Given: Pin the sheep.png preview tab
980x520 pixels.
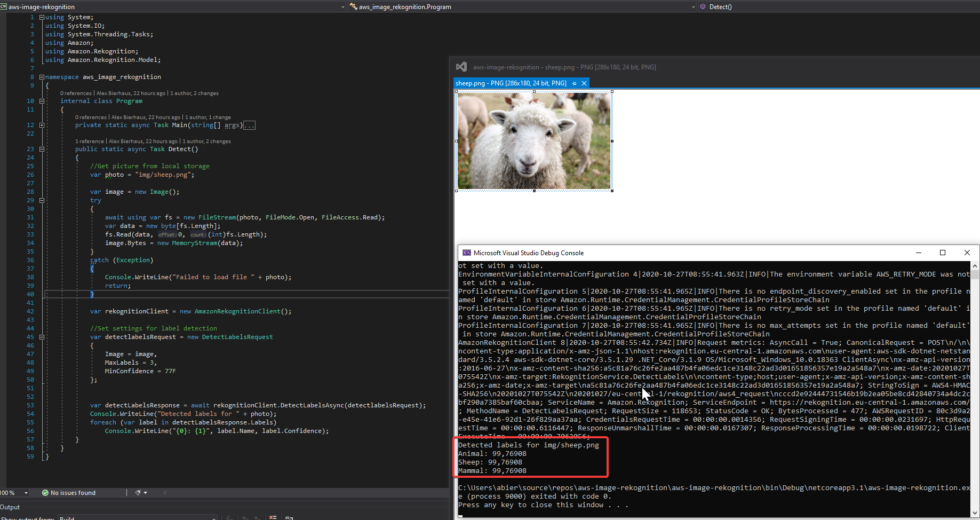Looking at the screenshot, I should (x=574, y=83).
